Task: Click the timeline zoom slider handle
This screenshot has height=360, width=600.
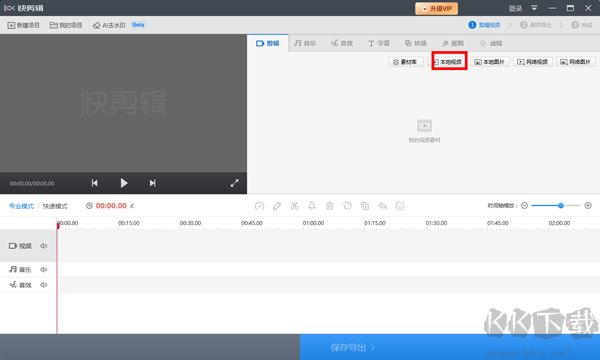Action: pos(561,205)
